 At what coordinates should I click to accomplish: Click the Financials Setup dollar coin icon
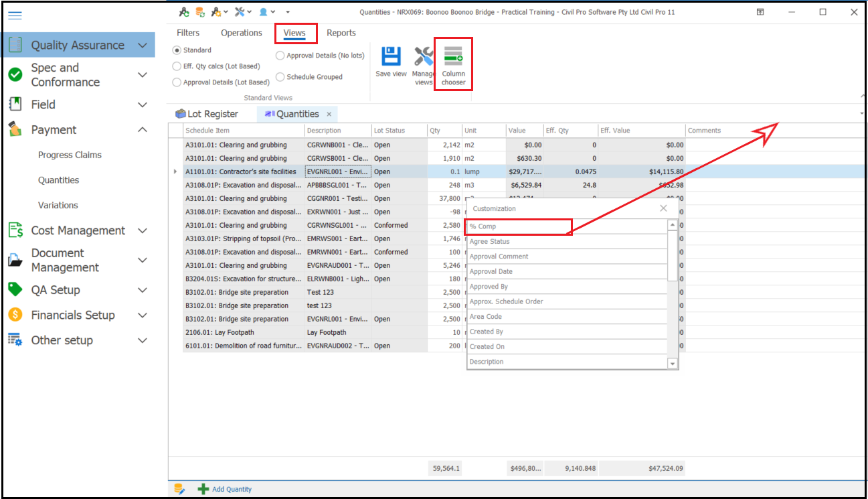(x=15, y=315)
